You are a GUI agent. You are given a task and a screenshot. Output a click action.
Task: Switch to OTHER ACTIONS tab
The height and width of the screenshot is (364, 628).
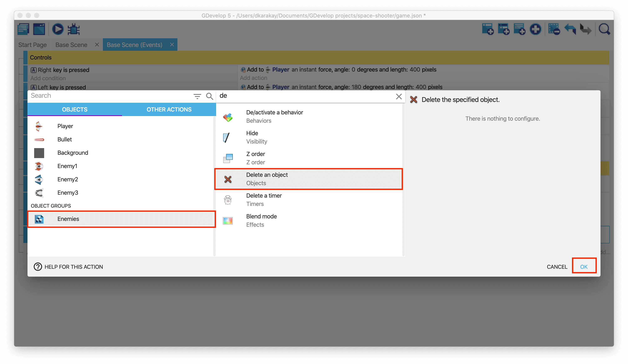pyautogui.click(x=169, y=109)
